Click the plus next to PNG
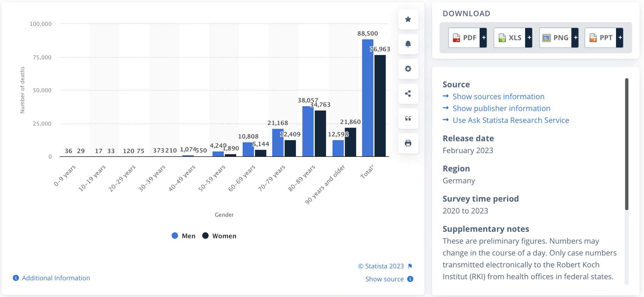This screenshot has width=644, height=297. point(575,38)
